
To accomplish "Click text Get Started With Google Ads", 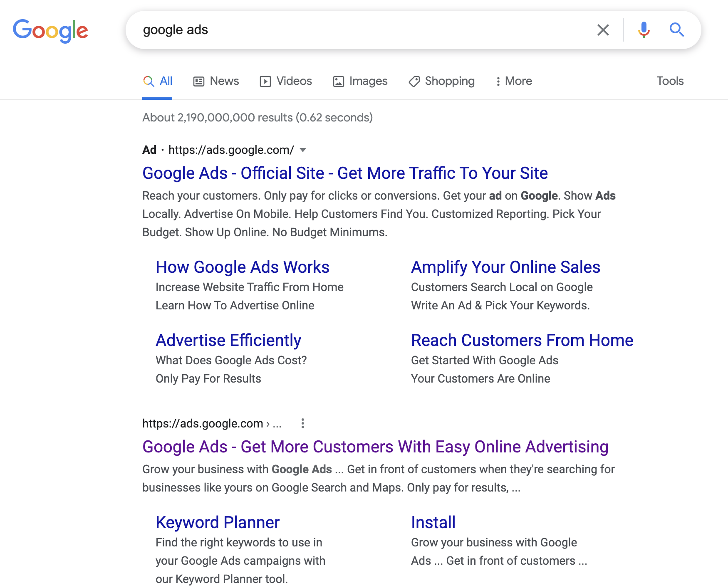I will click(485, 361).
